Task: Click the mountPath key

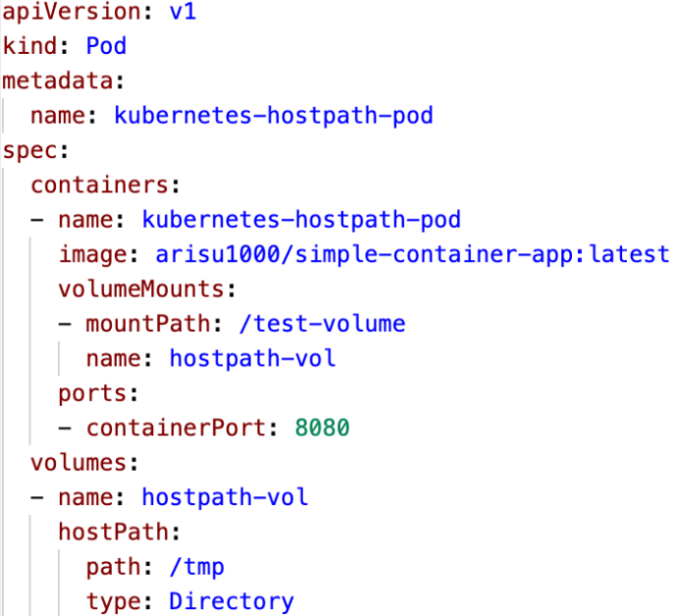Action: click(x=147, y=324)
